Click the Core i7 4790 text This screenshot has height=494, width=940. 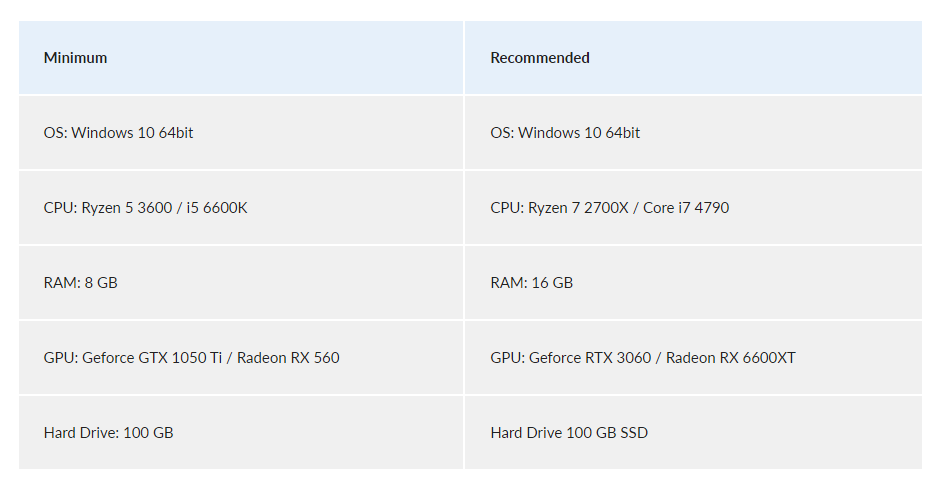[x=686, y=207]
